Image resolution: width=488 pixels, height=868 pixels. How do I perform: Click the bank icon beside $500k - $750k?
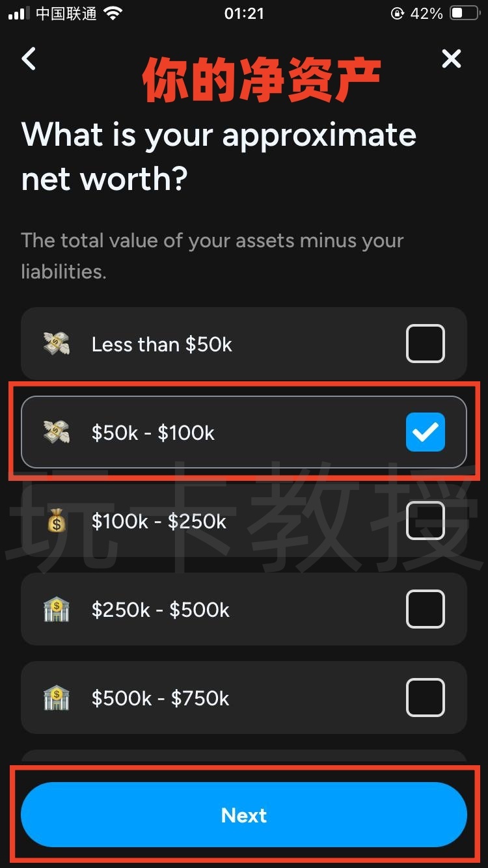pyautogui.click(x=57, y=698)
